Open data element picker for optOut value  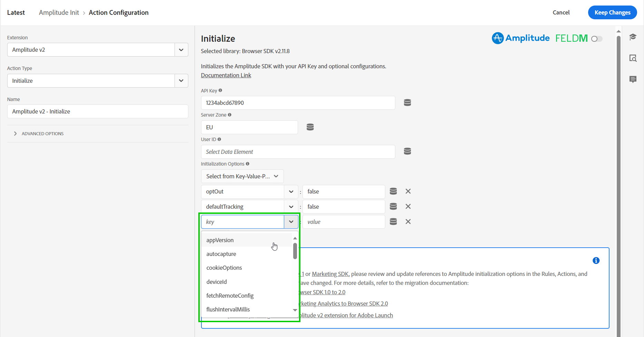[393, 191]
